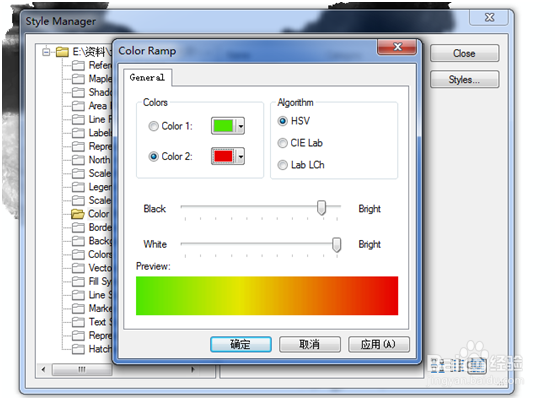Open the Color 1 dropdown arrow
This screenshot has width=557, height=400.
click(241, 126)
